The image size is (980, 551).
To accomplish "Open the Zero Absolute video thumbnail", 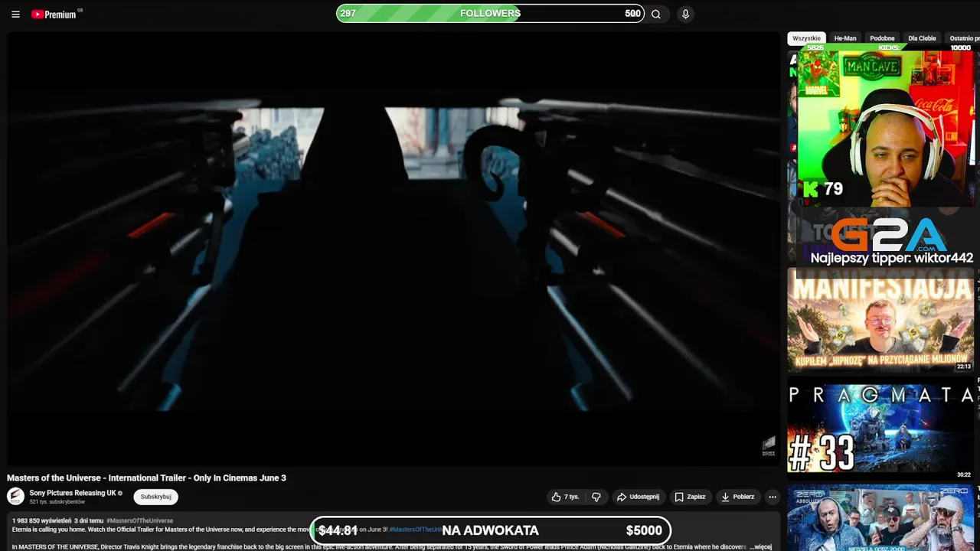I will tap(880, 517).
